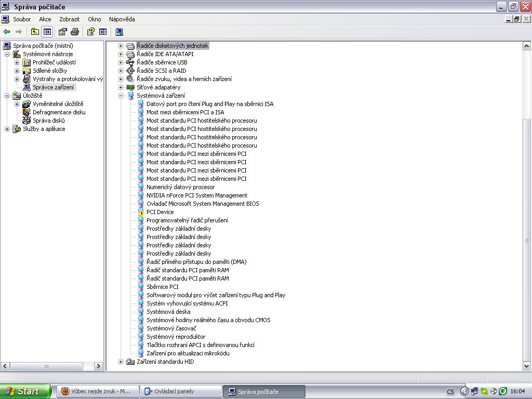532x399 pixels.
Task: Collapse the Systémová zařízení category
Action: 121,96
